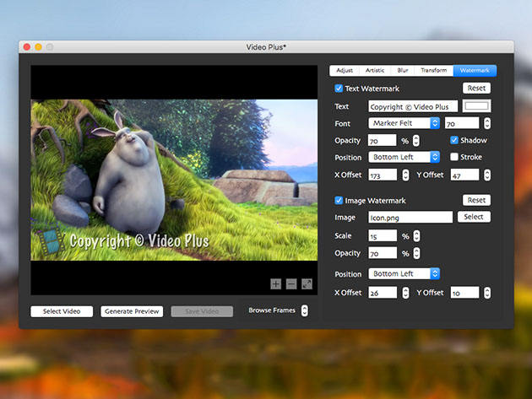
Task: Switch to the Adjust tab
Action: (345, 71)
